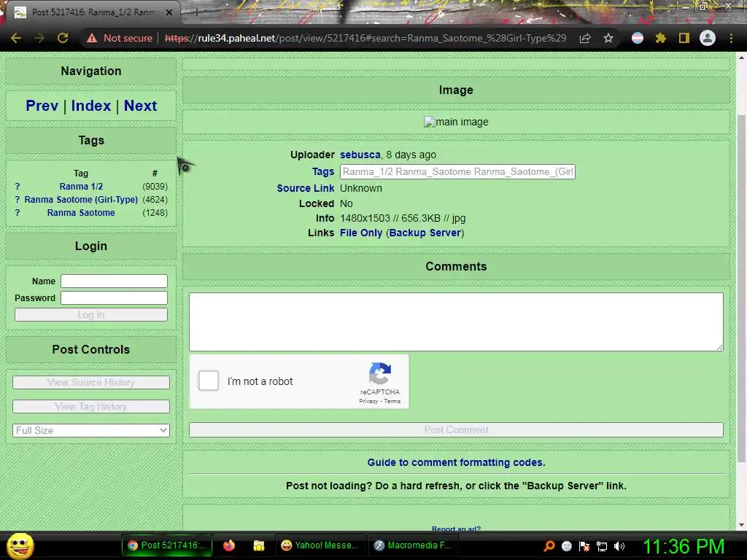Click the Report an ad link
Viewport: 747px width, 560px height.
point(456,529)
